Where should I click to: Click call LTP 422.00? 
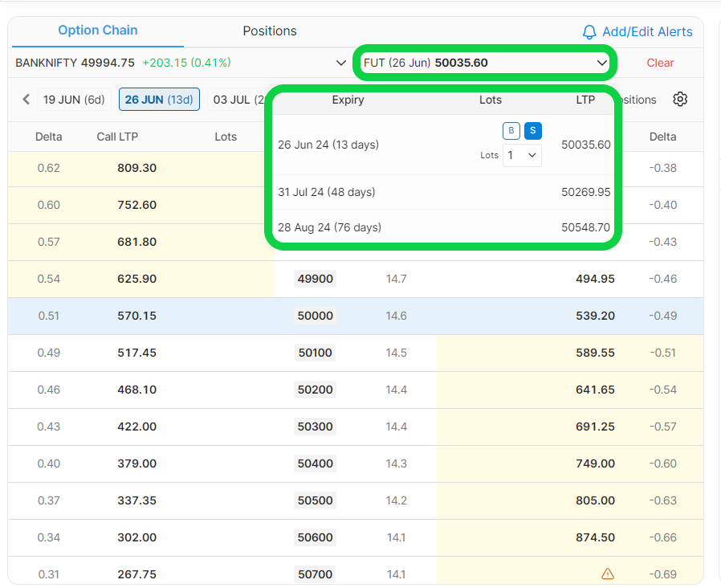(136, 427)
